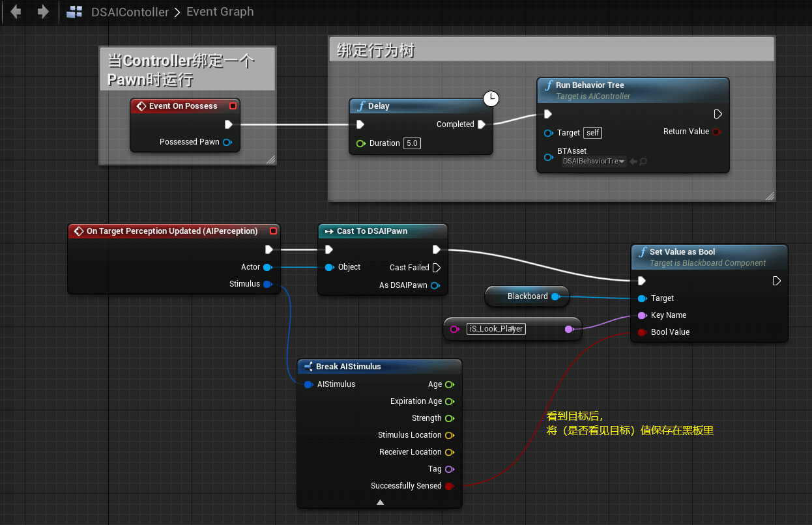Click the Delay Duration float pin
Screen dimensions: 812x525
[x=360, y=143]
